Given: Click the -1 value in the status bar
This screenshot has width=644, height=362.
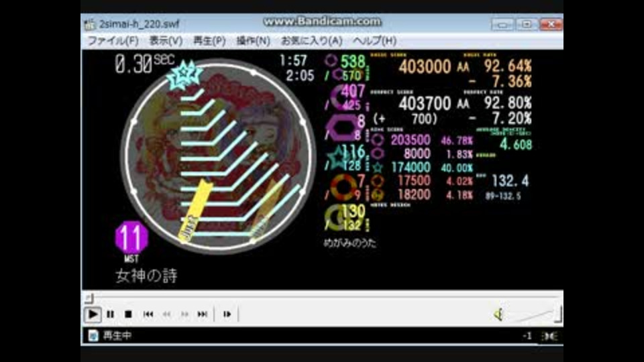Looking at the screenshot, I should point(527,336).
